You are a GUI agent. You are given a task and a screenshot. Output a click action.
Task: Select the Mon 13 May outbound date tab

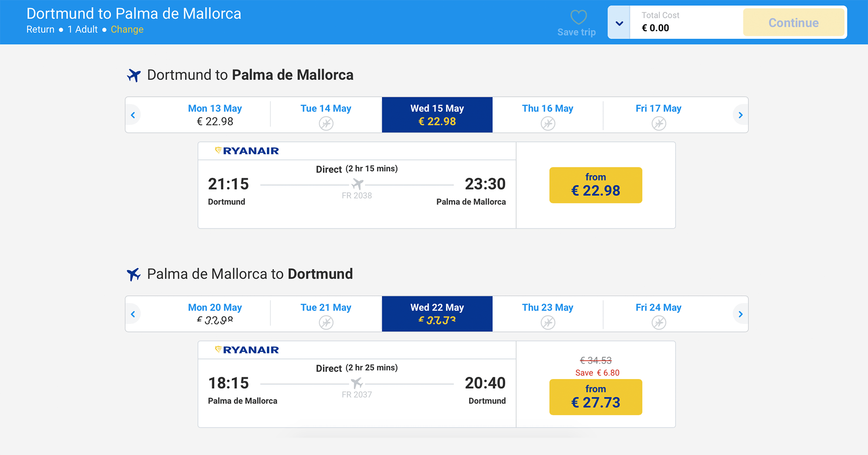pyautogui.click(x=215, y=115)
